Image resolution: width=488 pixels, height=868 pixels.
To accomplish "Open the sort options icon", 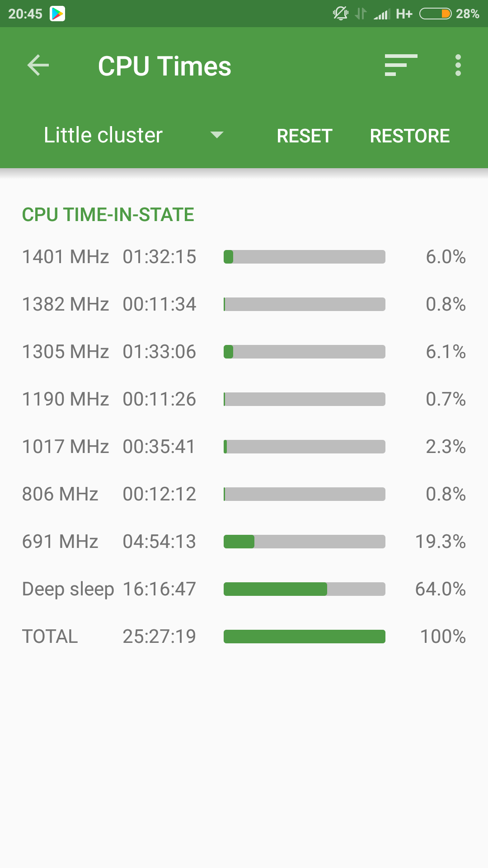I will click(x=400, y=66).
